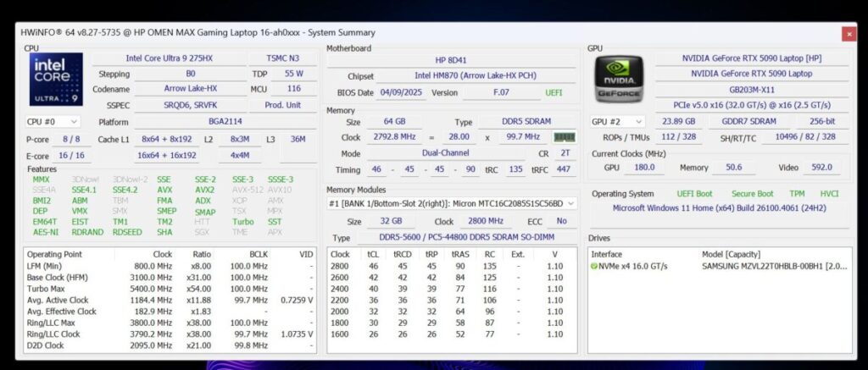Viewport: 868px width, 370px height.
Task: Click the PCIe v5.0 x16 link field
Action: (x=752, y=105)
